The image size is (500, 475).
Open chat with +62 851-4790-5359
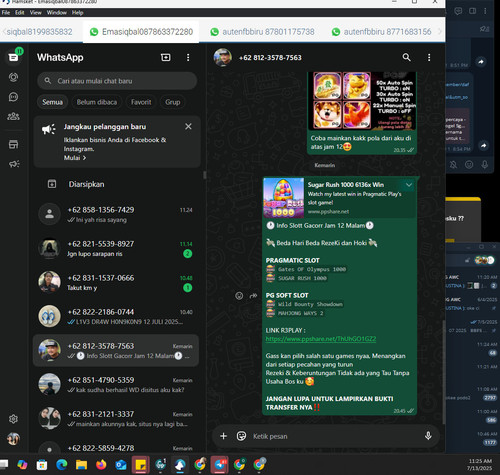click(117, 385)
